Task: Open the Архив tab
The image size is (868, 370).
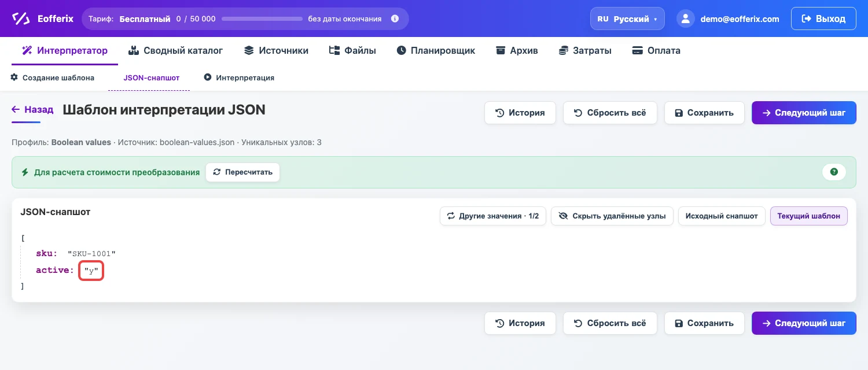Action: click(x=517, y=50)
